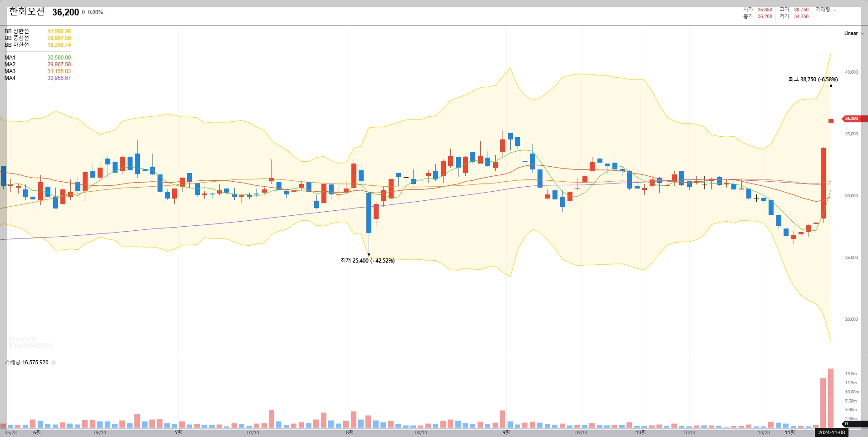The height and width of the screenshot is (437, 868).
Task: Click the 10/28 date axis label
Action: click(x=764, y=432)
